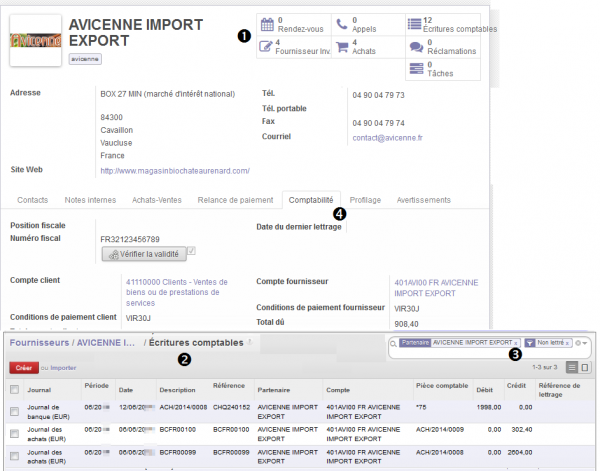600x471 pixels.
Task: Sort by the Partenaire column header
Action: (274, 390)
